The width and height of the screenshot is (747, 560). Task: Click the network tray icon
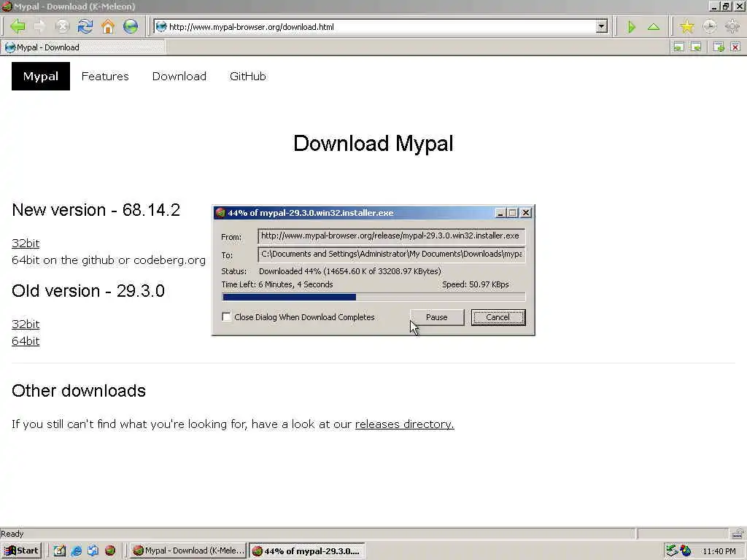point(672,551)
